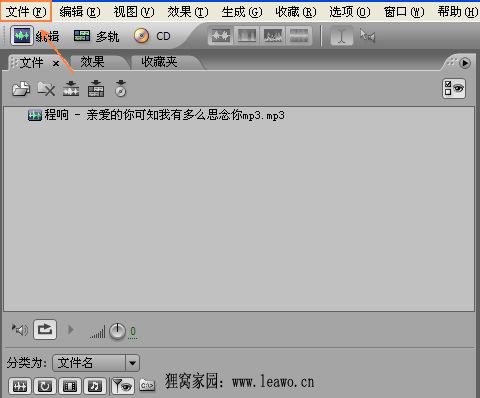Toggle show options eye checkbox button
This screenshot has height=398, width=480.
tap(454, 89)
